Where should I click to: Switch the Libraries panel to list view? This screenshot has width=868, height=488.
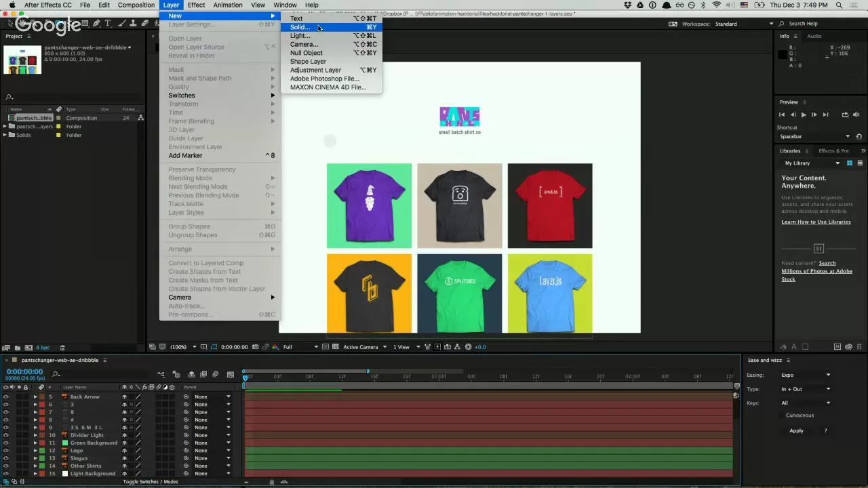(x=860, y=163)
